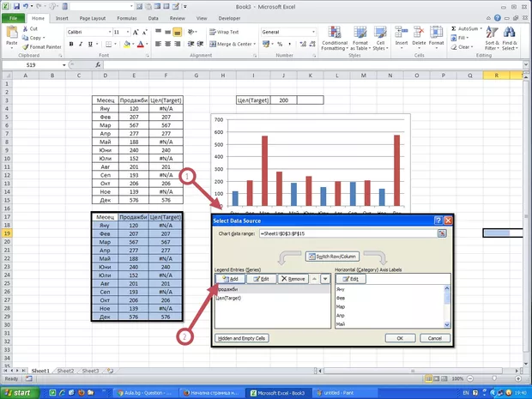Save workbook from Quick Access Toolbar
This screenshot has height=399, width=532.
coord(16,7)
